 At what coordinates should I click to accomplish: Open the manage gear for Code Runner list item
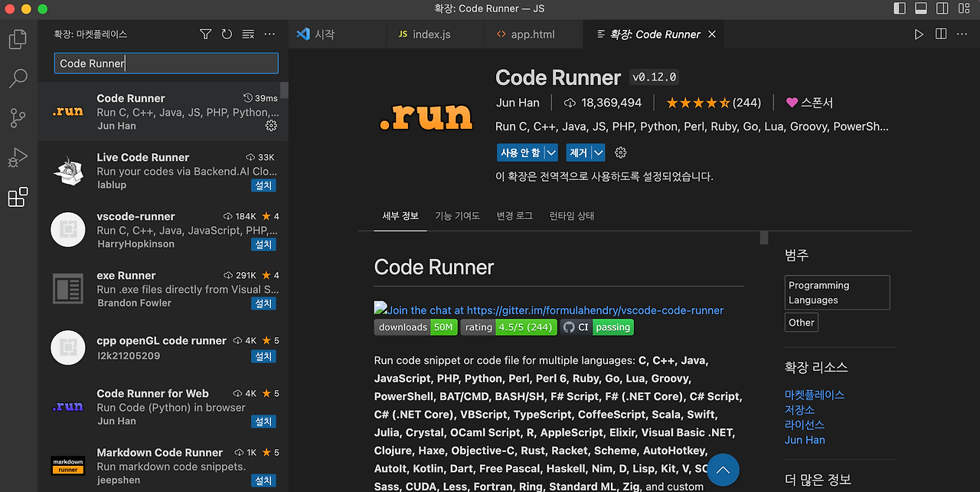pos(271,126)
